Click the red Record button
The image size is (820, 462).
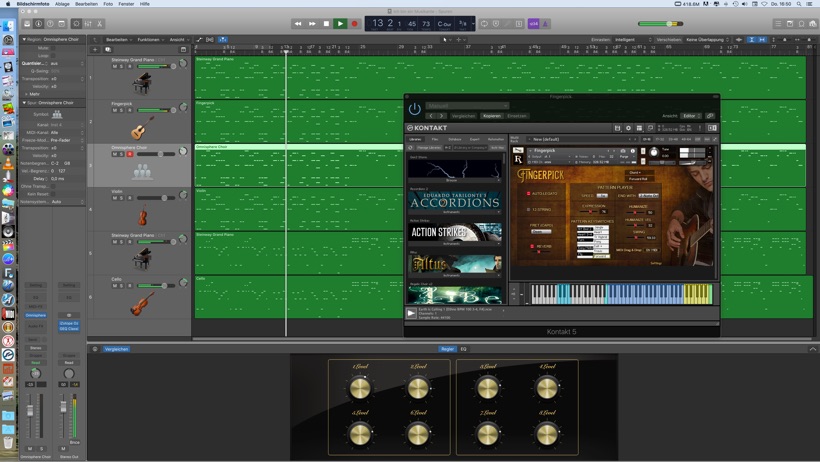pyautogui.click(x=355, y=24)
